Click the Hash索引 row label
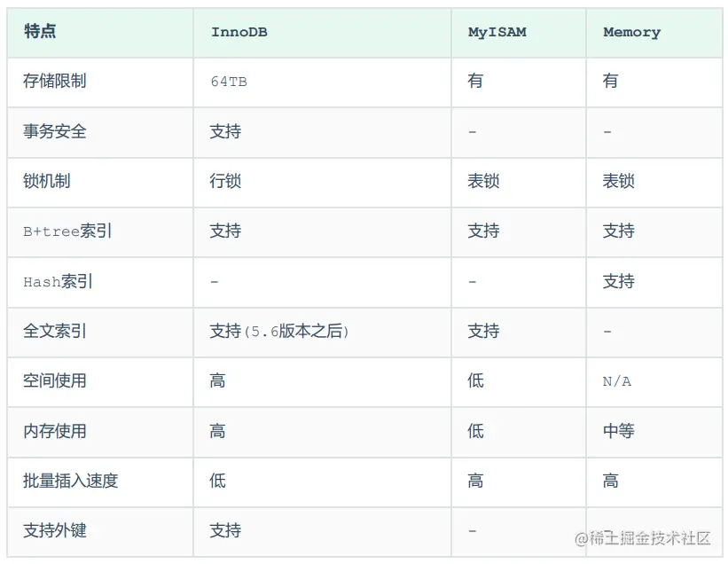Screen dimensions: 728x564 coord(59,282)
